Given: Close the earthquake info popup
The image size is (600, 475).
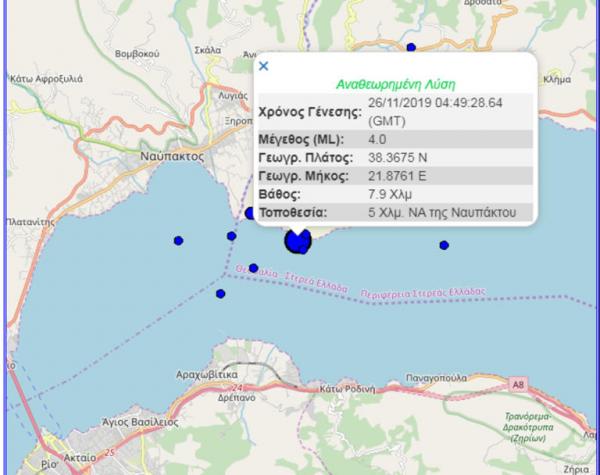Looking at the screenshot, I should tap(264, 66).
